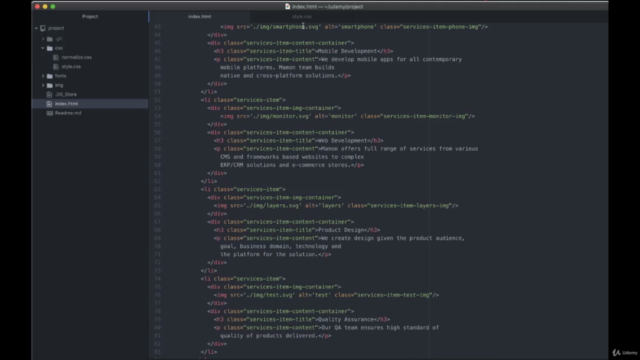Click the img folder icon
Viewport: 640px width, 360px height.
tap(50, 85)
